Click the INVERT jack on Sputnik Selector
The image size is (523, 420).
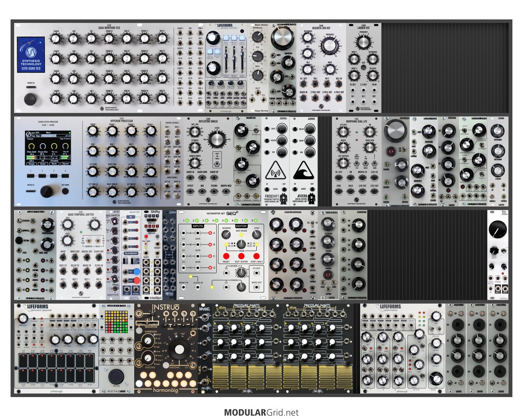pyautogui.click(x=136, y=290)
